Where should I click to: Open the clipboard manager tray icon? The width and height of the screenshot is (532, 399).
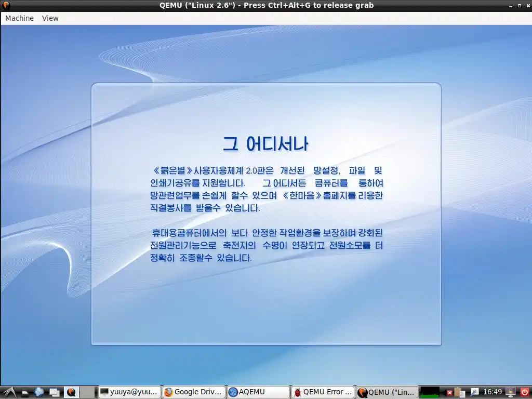point(459,393)
